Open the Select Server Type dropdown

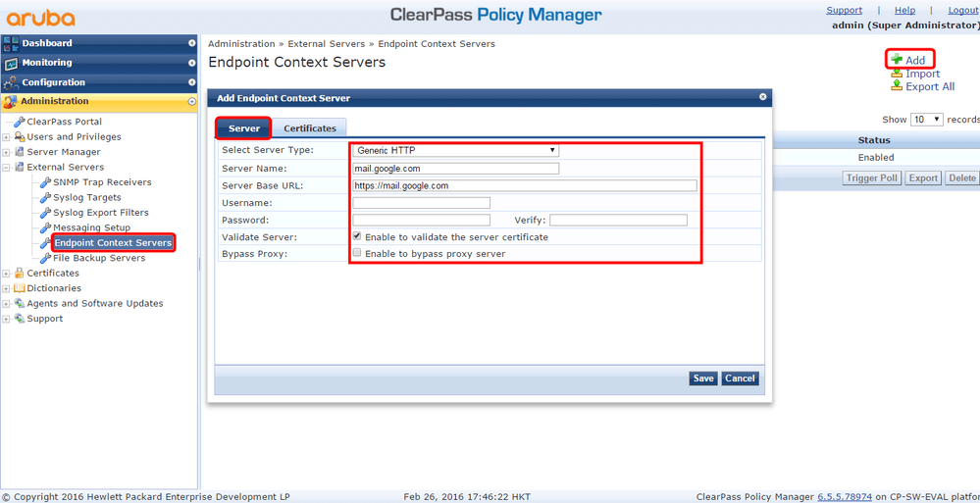pos(455,151)
